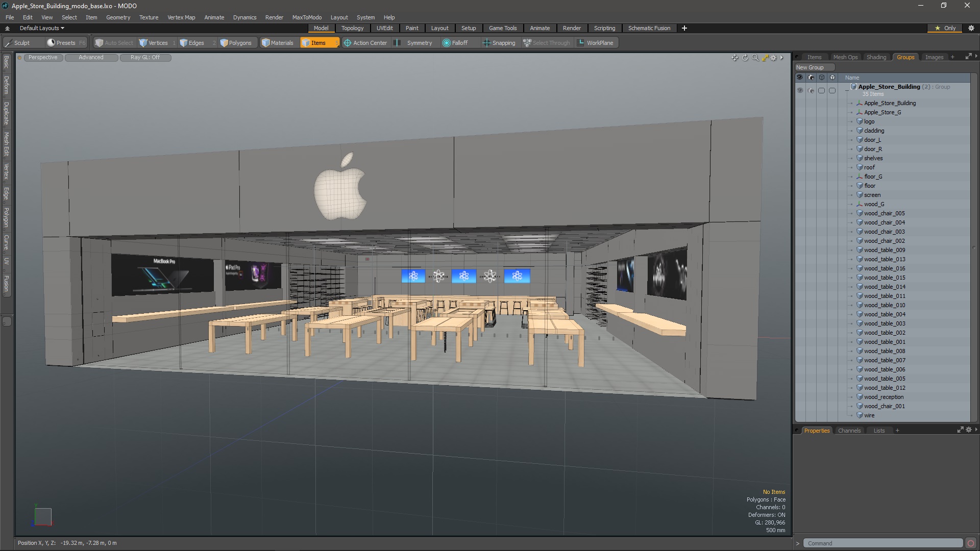This screenshot has height=551, width=980.
Task: Open the Presets browser
Action: tap(65, 43)
